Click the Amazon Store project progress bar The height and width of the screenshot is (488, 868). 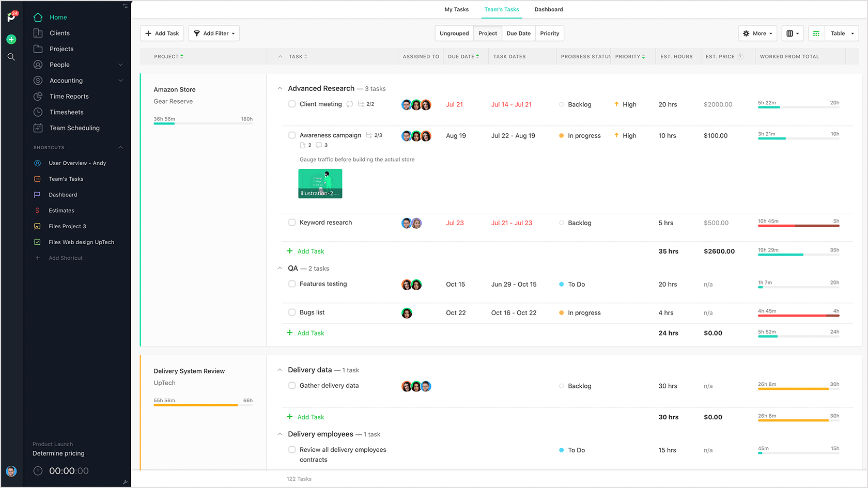203,123
